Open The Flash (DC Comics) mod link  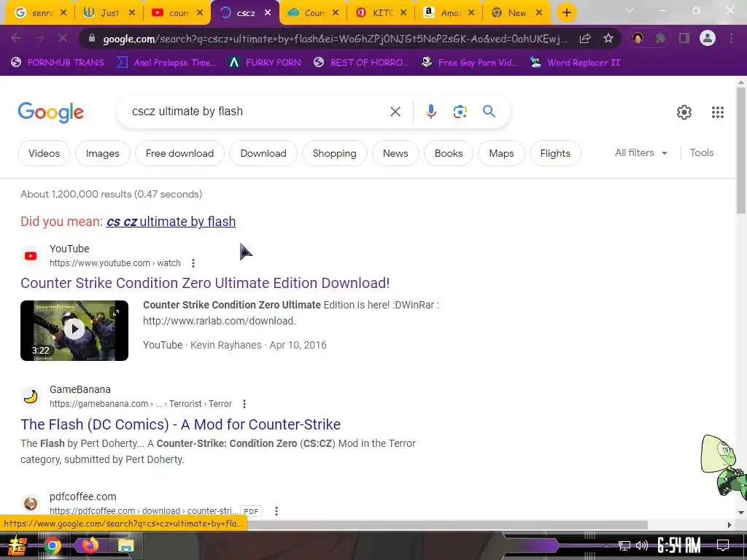[x=181, y=424]
